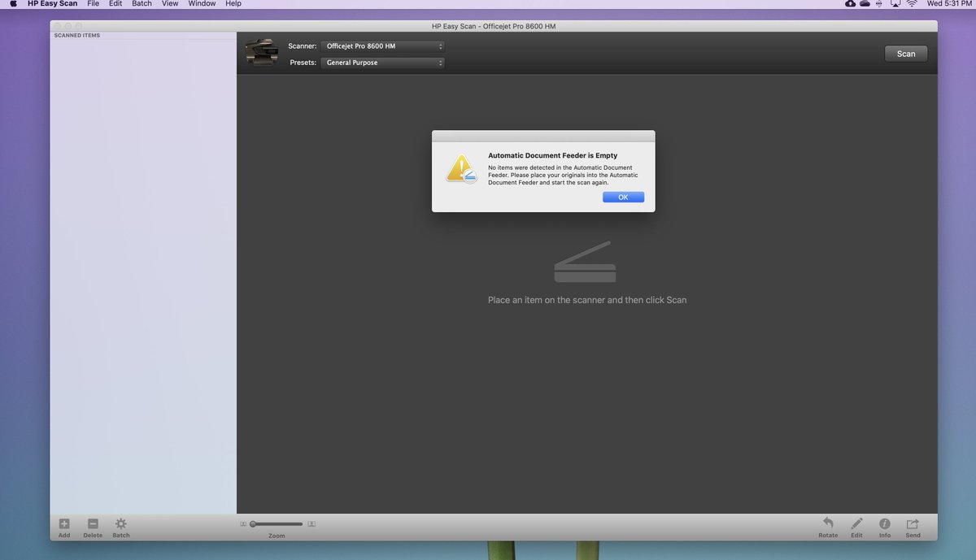
Task: Open the Window menu
Action: tap(202, 4)
